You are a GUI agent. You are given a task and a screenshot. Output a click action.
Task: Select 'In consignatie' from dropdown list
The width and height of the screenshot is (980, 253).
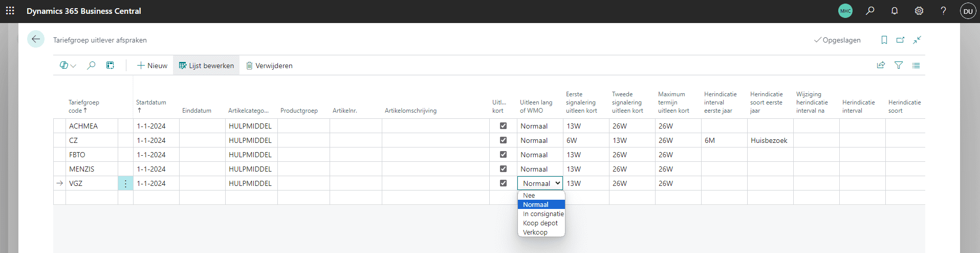pos(543,214)
